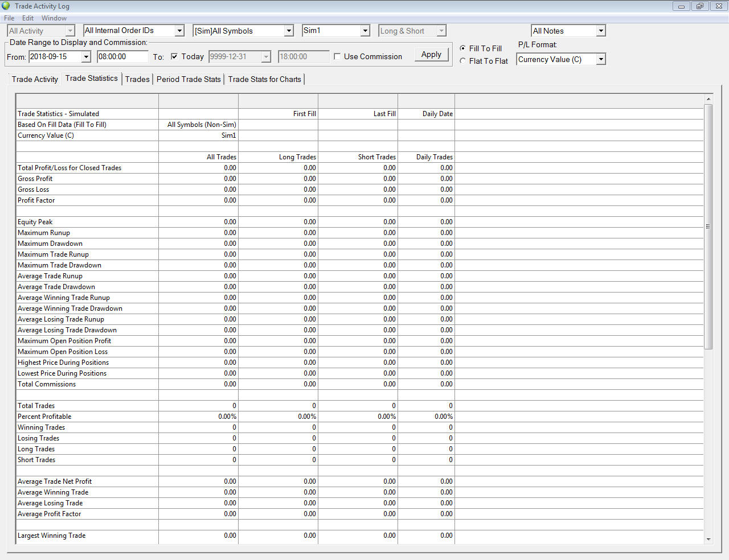Click the 'Maximum Open Position Profit' row label
Screen dimensions: 729x560
coord(64,341)
